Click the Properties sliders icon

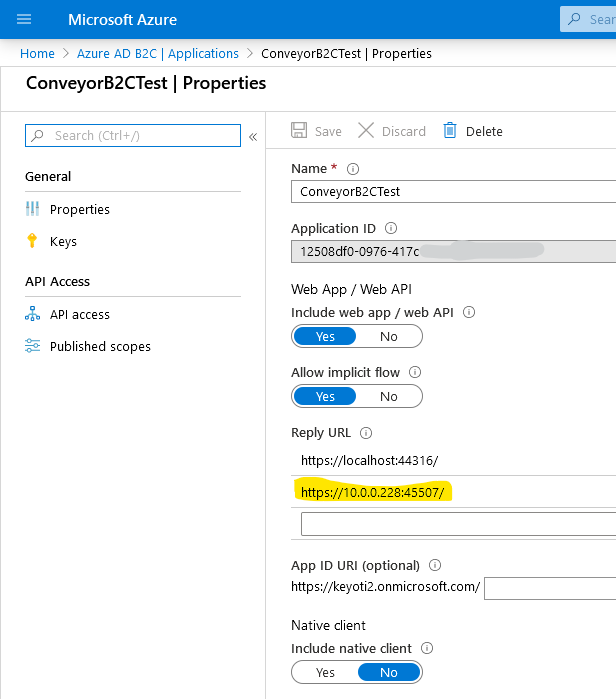(x=33, y=209)
